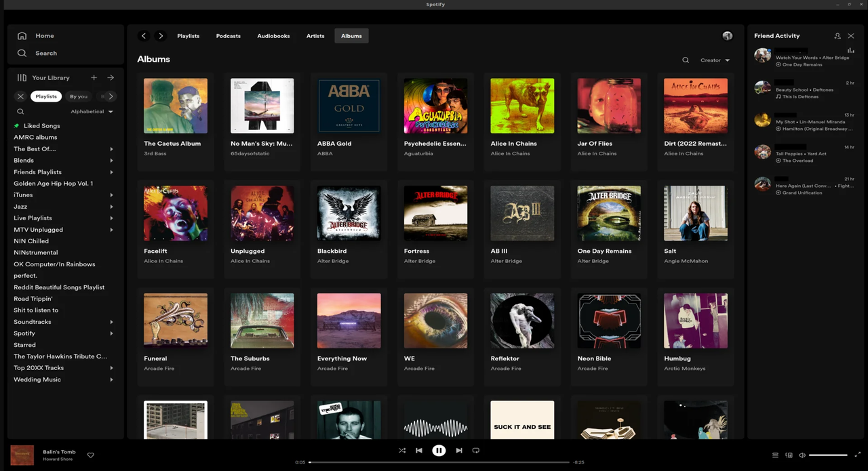
Task: Expand the iTunes folder
Action: (x=111, y=195)
